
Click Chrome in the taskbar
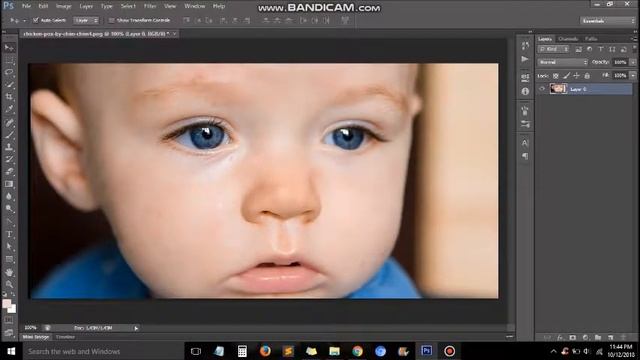[357, 351]
